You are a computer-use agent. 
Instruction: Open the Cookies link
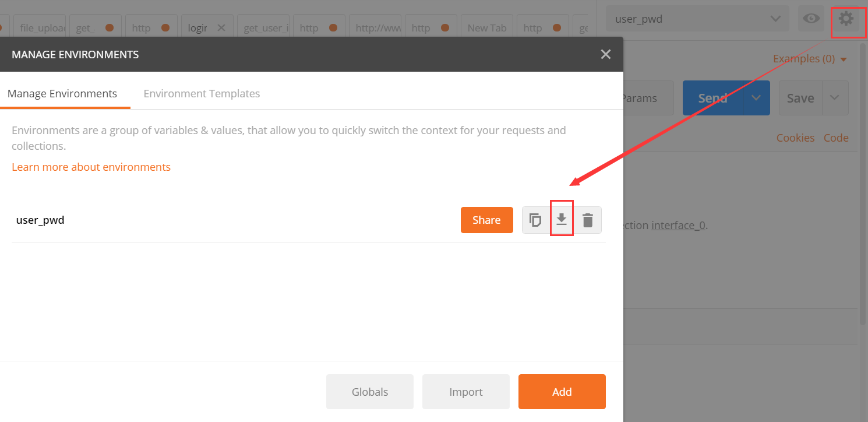click(795, 138)
